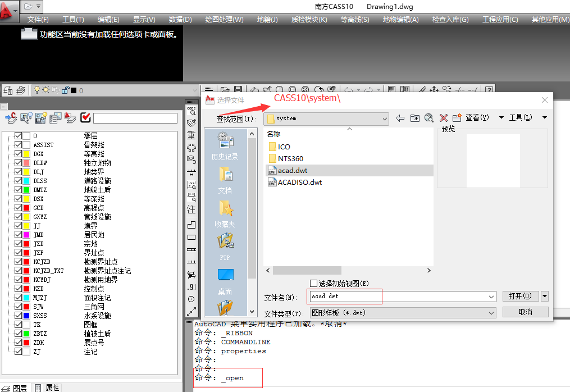Click the 打开(O) button
The width and height of the screenshot is (570, 392).
click(x=521, y=296)
